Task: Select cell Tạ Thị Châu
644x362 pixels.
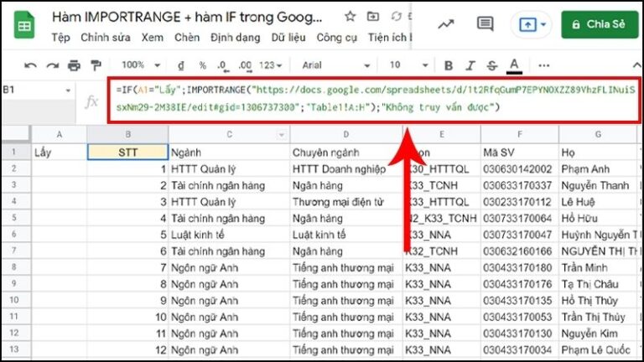Action: 598,283
